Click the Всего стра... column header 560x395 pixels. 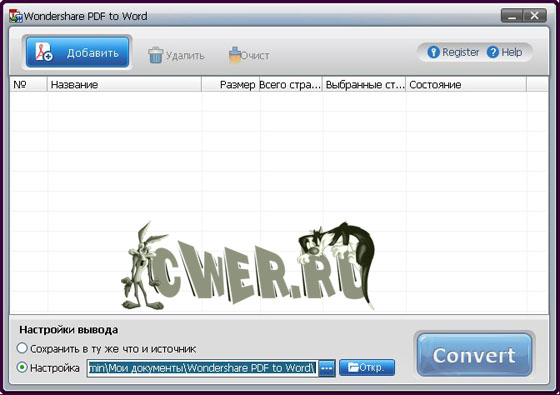pos(291,85)
